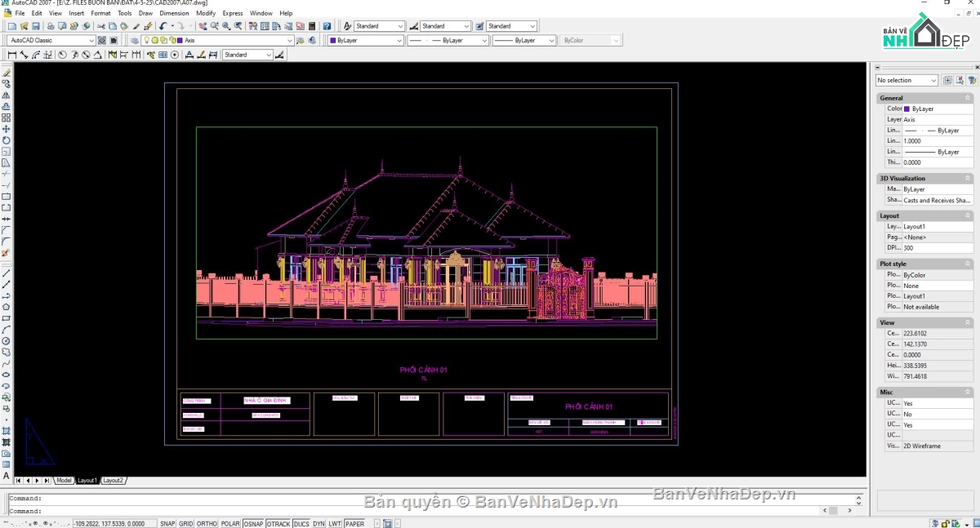
Task: Click the PAPER space button
Action: click(x=355, y=523)
